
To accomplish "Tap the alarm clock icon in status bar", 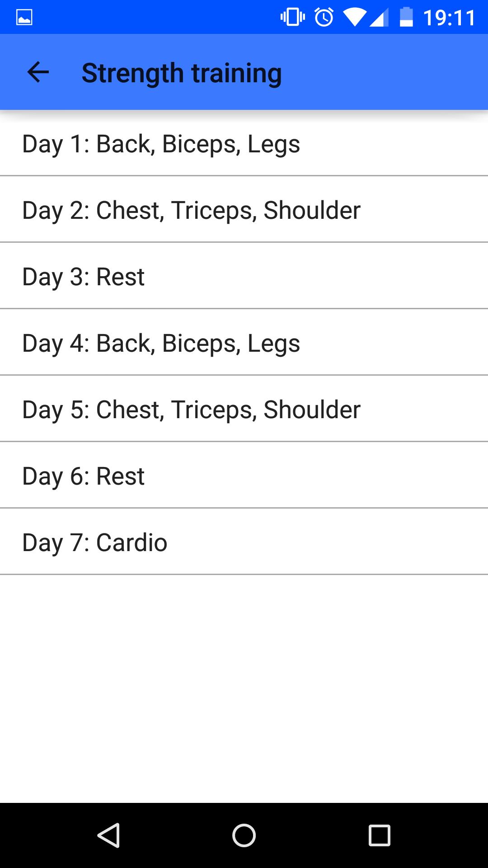I will [x=324, y=16].
